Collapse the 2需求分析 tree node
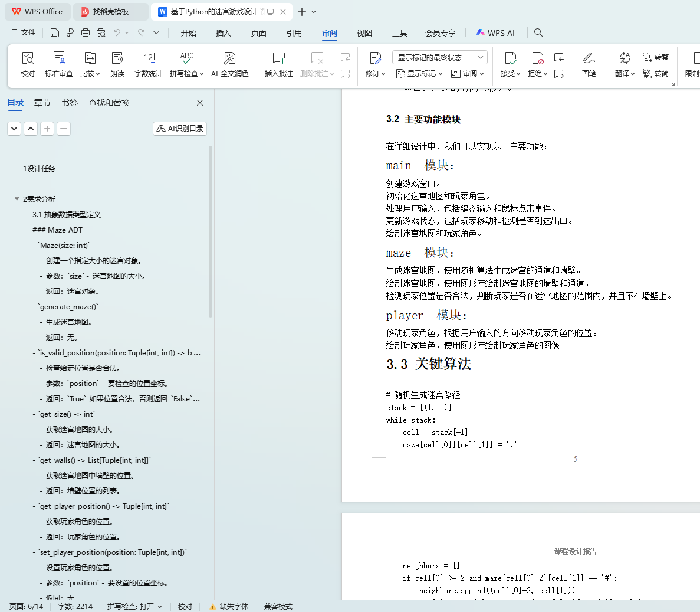This screenshot has width=700, height=612. coord(17,199)
